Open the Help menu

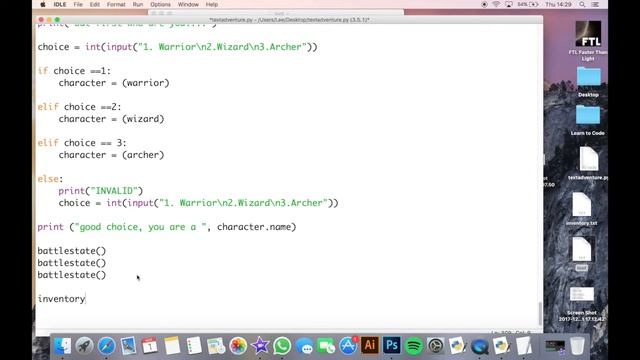coord(211,4)
